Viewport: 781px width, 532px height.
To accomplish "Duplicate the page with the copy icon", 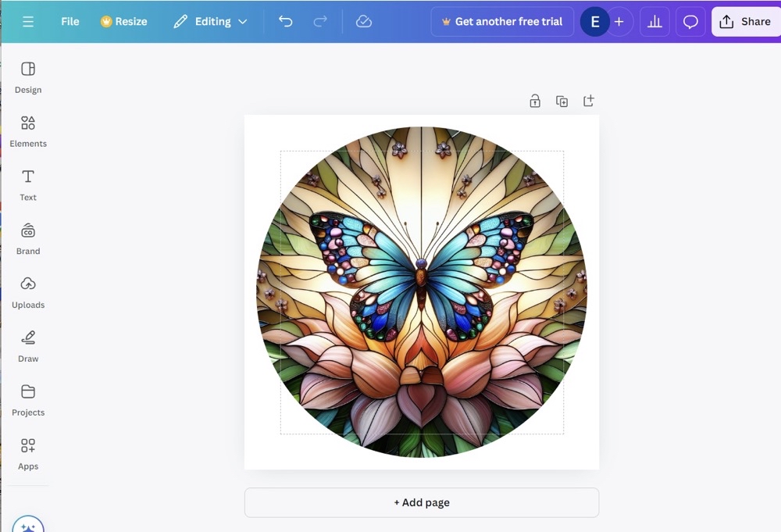I will 562,101.
